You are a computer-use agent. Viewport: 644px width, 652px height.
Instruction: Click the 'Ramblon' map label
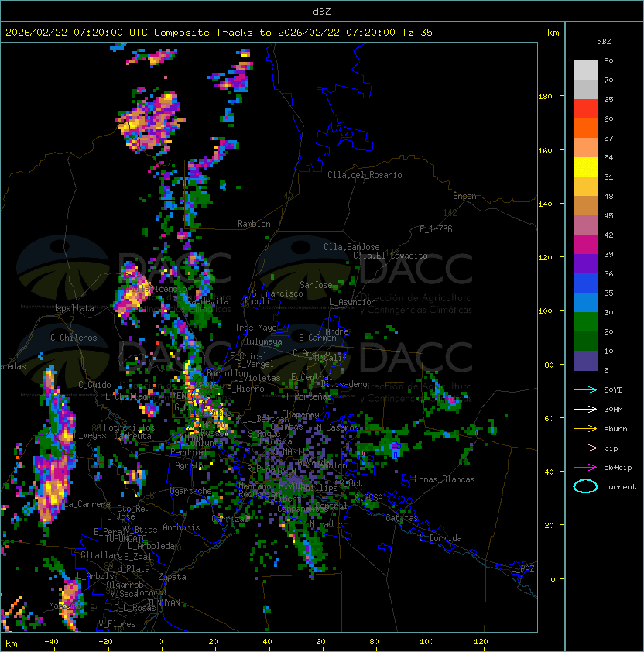tap(254, 224)
